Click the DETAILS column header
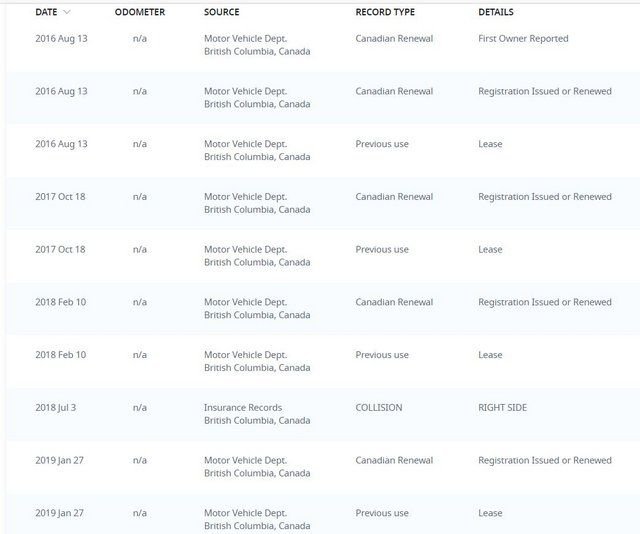This screenshot has width=640, height=534. [496, 12]
